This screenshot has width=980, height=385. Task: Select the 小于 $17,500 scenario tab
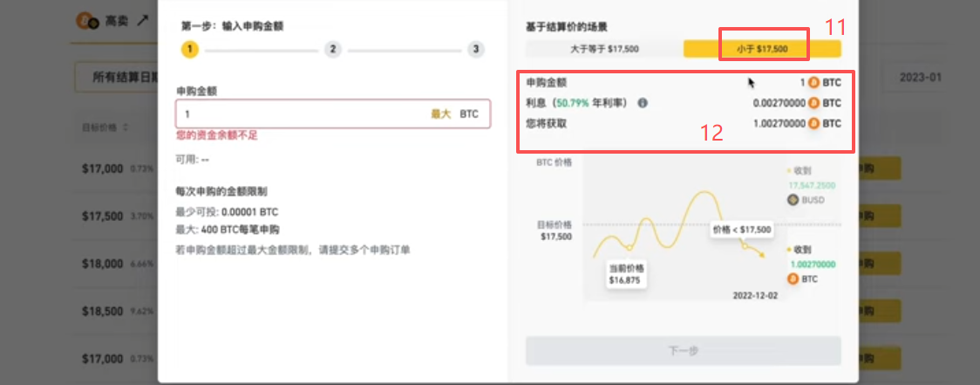point(762,49)
